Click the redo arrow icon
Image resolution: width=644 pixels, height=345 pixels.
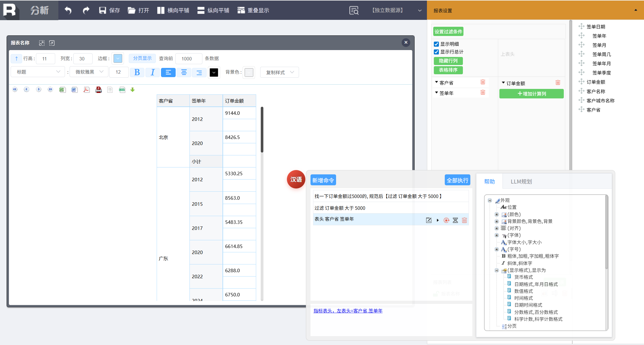(x=86, y=10)
